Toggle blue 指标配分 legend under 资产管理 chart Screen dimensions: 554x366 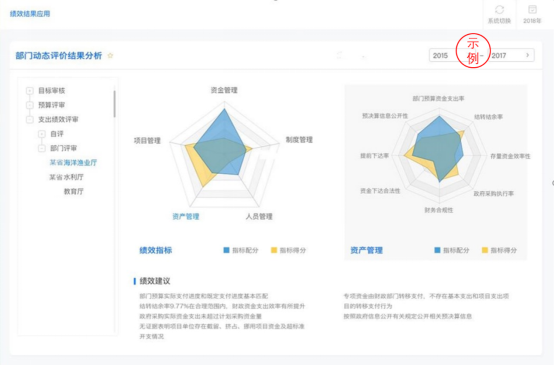452,250
